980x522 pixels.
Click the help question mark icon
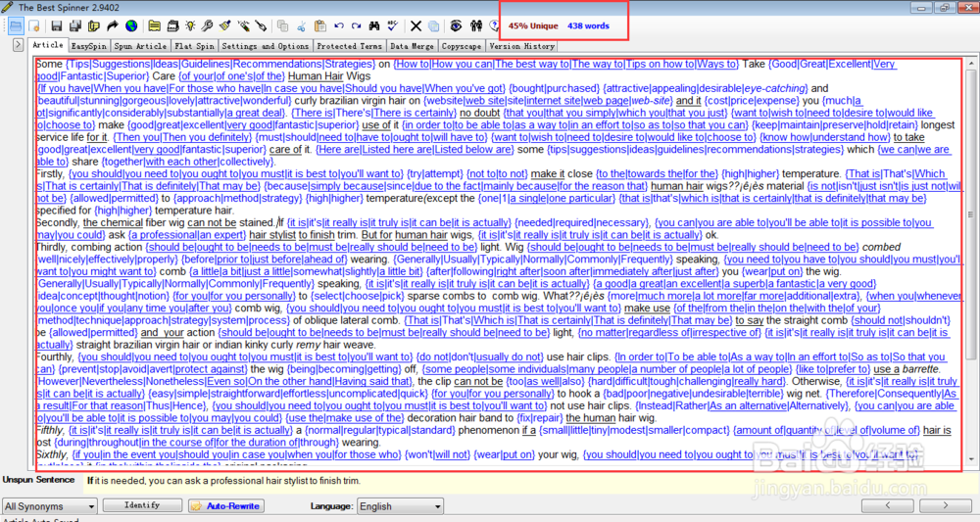[x=494, y=26]
